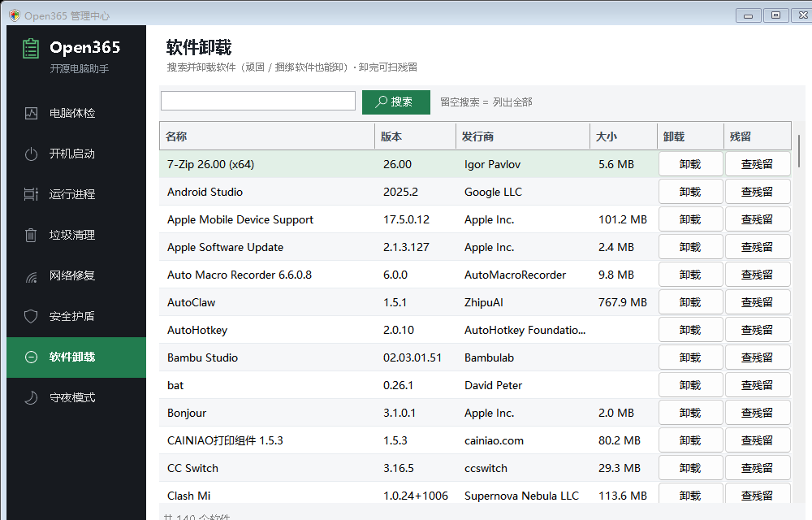Click the green 搜索 button
812x520 pixels.
tap(395, 102)
